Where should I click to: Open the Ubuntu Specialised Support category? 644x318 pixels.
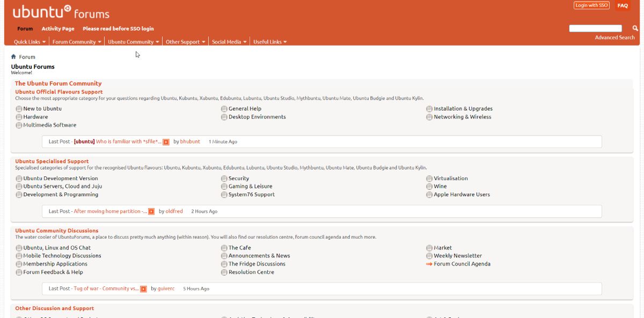click(52, 161)
